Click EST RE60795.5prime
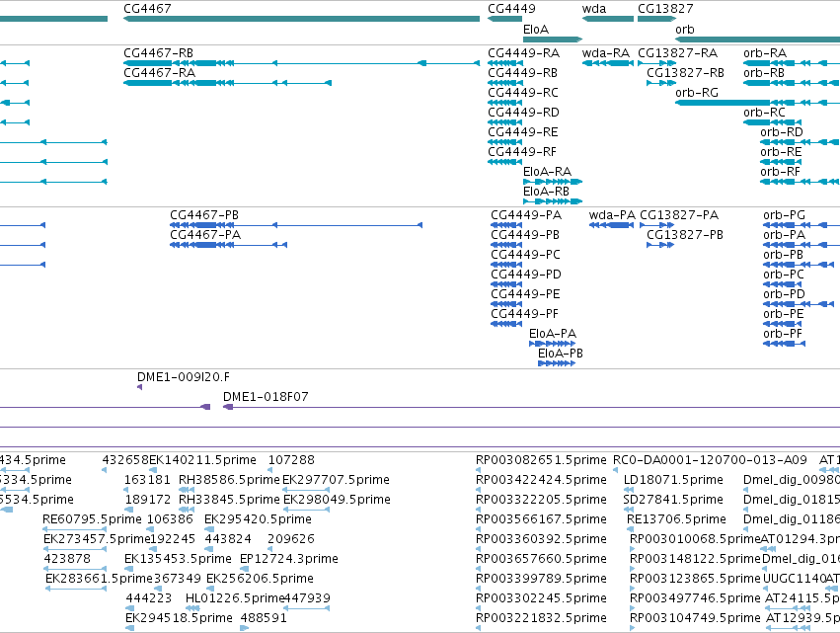840x633 pixels. coord(74,529)
